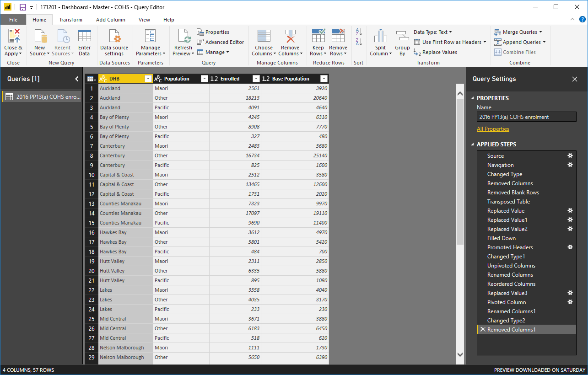Open the DHB column filter dropdown

pos(148,79)
